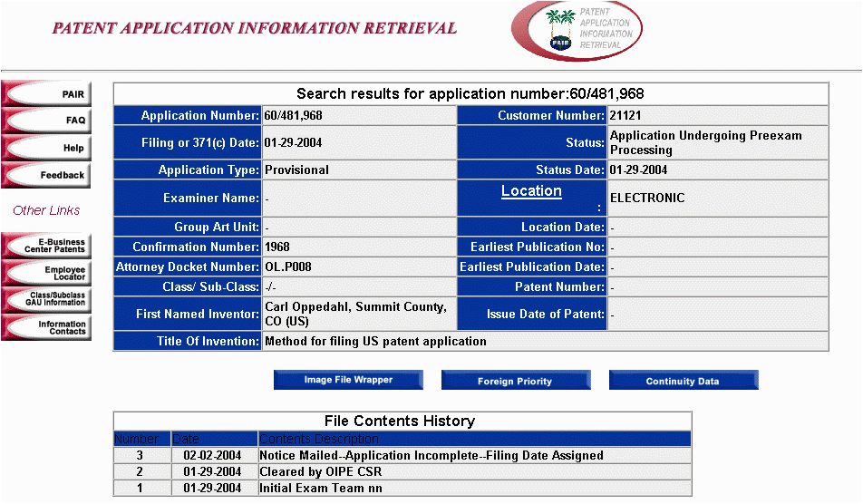Open the FAQ sidebar button

[x=46, y=121]
